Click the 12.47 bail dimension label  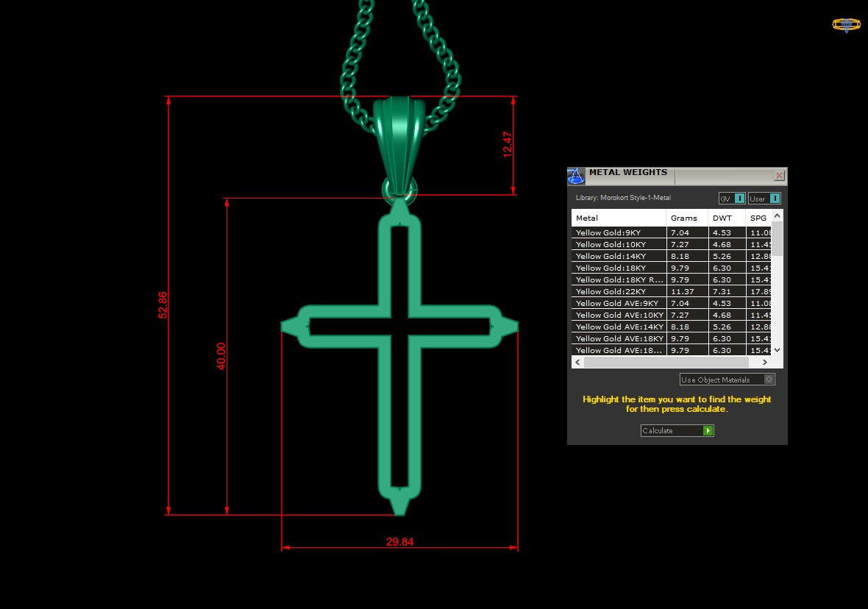(507, 144)
